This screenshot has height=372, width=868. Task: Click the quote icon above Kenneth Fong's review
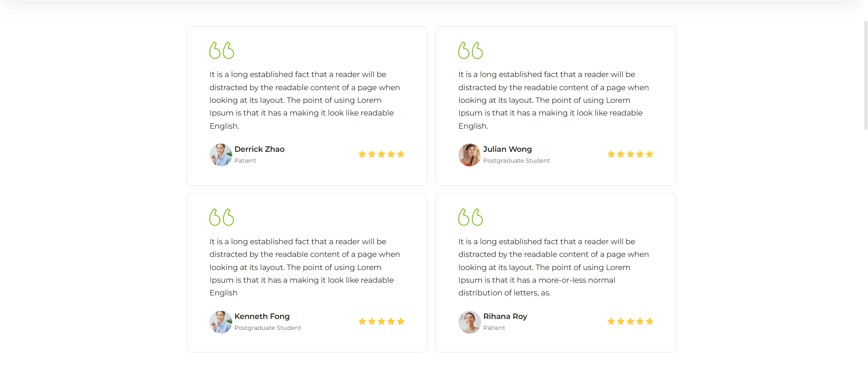(x=222, y=217)
